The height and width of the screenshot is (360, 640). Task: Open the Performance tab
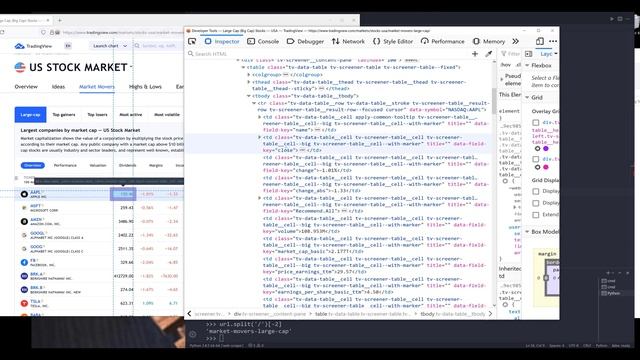click(x=443, y=41)
